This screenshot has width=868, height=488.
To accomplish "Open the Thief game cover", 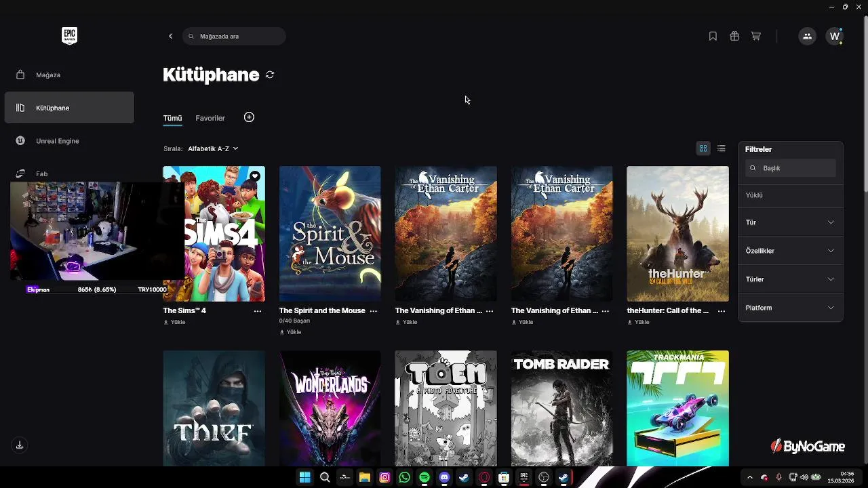I will click(214, 408).
